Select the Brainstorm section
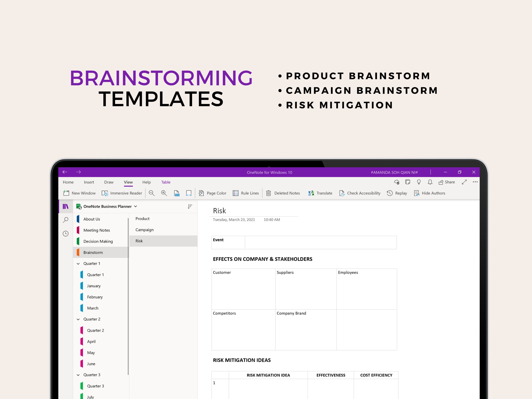532x399 pixels. pyautogui.click(x=93, y=252)
